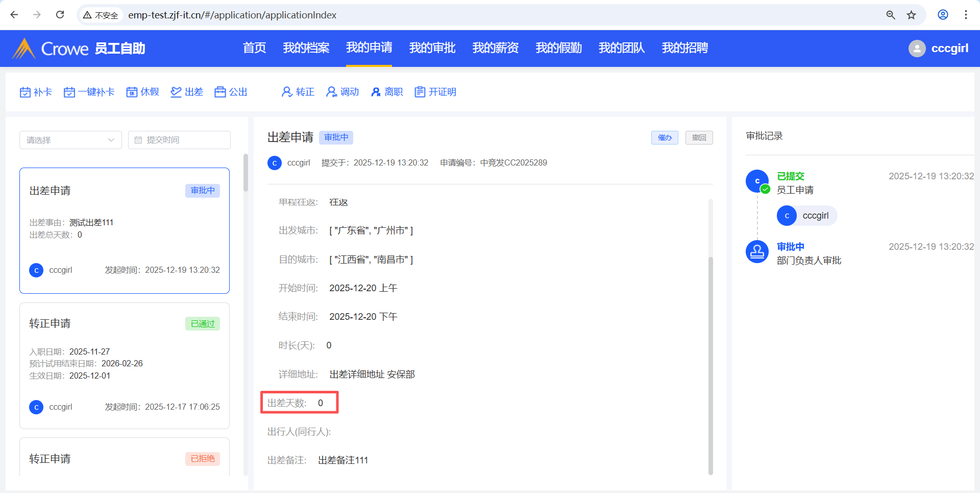Click the 开证明 document icon

pos(420,92)
